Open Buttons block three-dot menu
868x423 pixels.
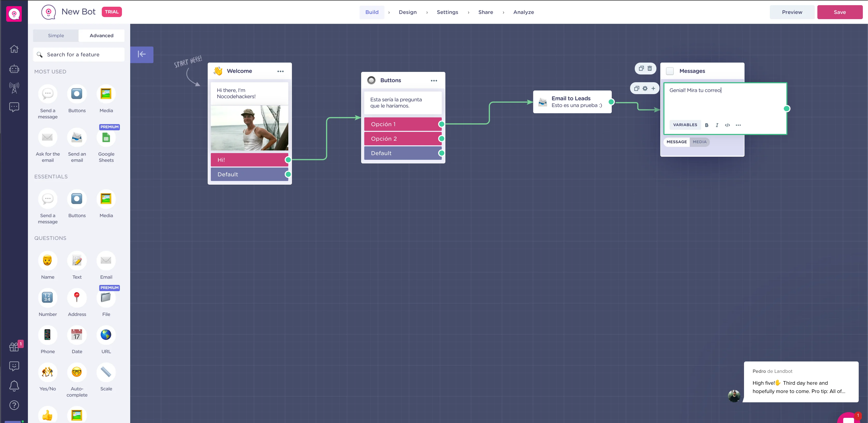pyautogui.click(x=434, y=81)
